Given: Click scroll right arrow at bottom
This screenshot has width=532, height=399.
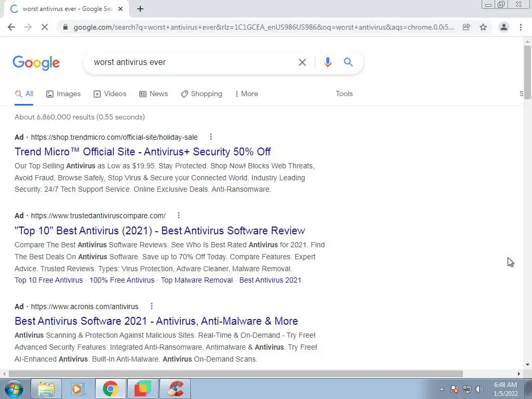Looking at the screenshot, I should click(519, 374).
